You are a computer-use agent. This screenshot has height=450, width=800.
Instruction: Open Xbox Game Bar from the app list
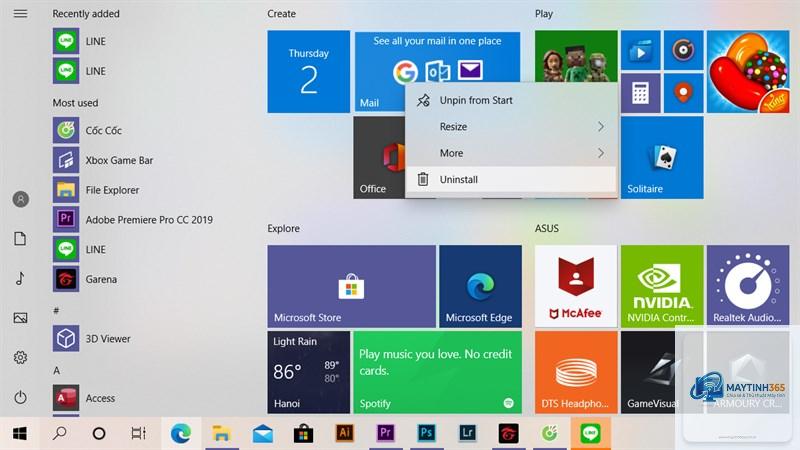(x=133, y=160)
